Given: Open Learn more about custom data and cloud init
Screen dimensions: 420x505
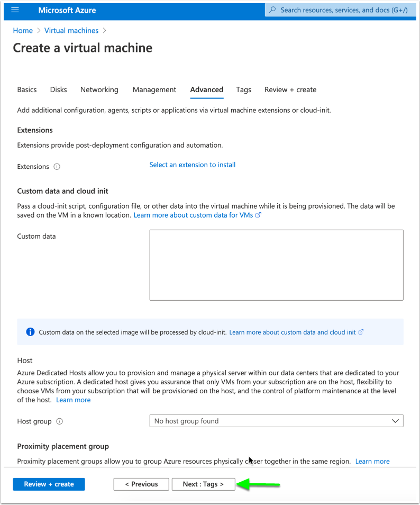Looking at the screenshot, I should click(x=293, y=332).
